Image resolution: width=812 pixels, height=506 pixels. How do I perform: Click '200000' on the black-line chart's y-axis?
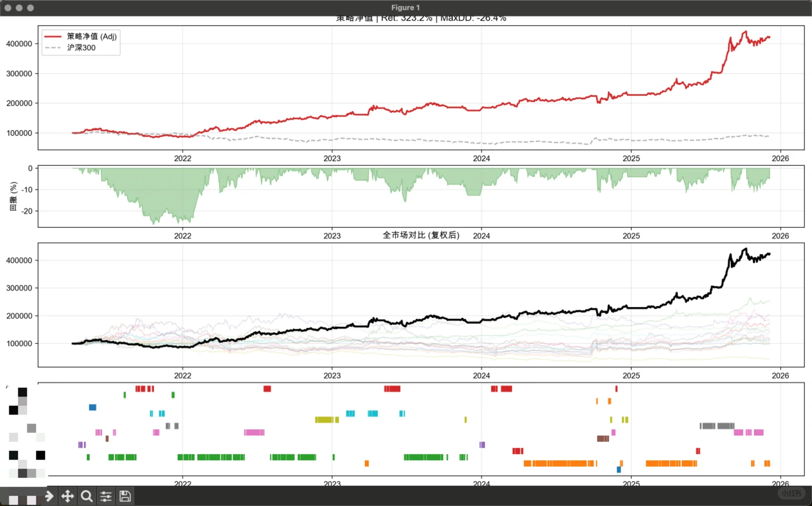coord(19,316)
